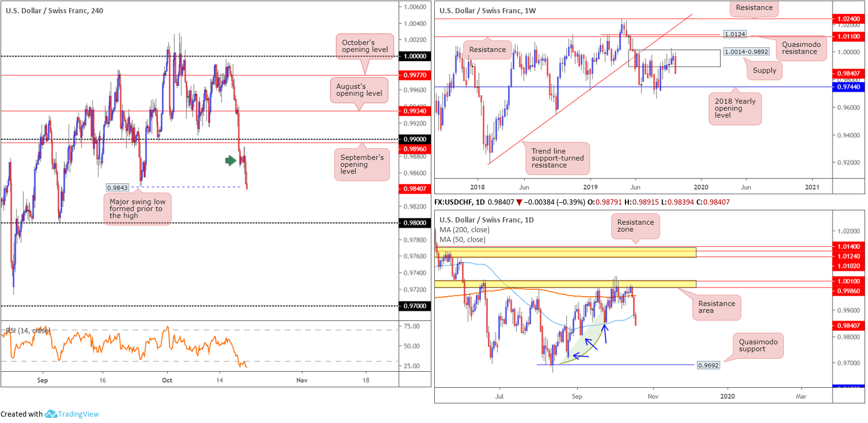The image size is (868, 423).
Task: Click the red 0.99340 price tag
Action: click(415, 111)
